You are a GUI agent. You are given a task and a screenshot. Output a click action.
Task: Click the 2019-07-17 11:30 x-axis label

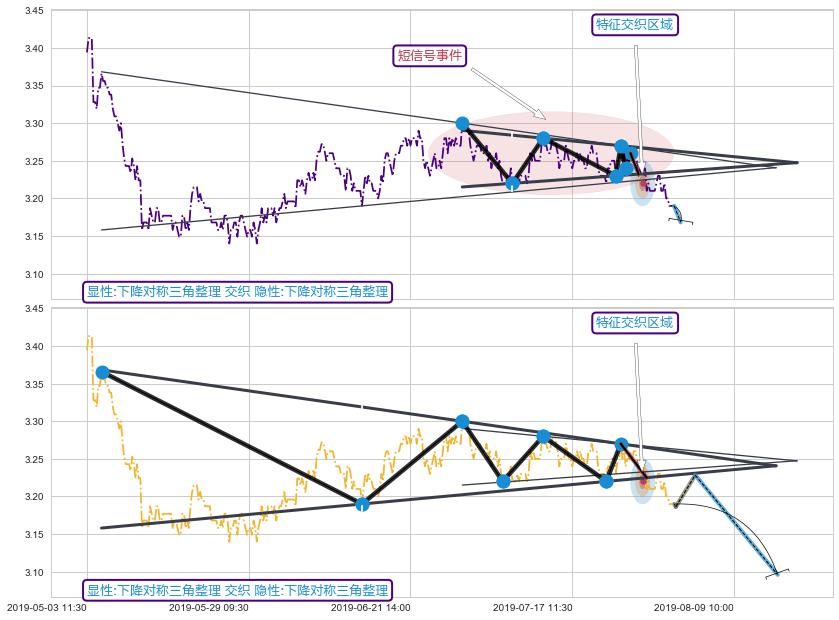pos(532,607)
